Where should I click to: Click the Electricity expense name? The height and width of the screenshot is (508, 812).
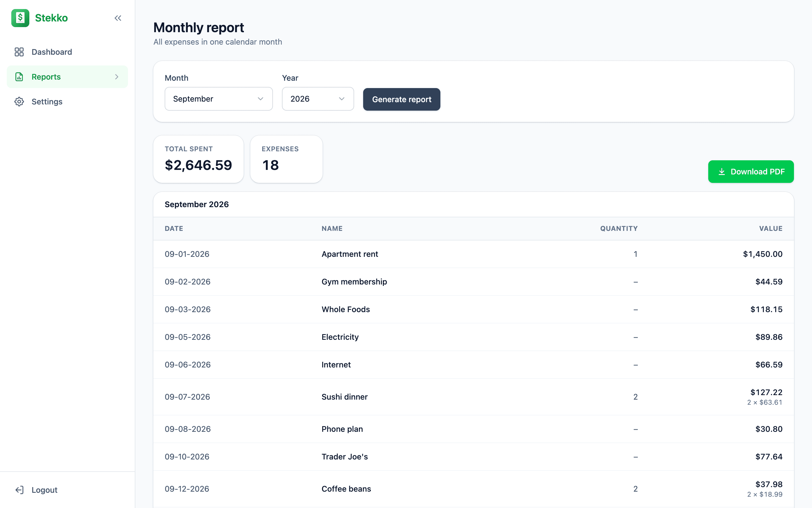pyautogui.click(x=340, y=337)
